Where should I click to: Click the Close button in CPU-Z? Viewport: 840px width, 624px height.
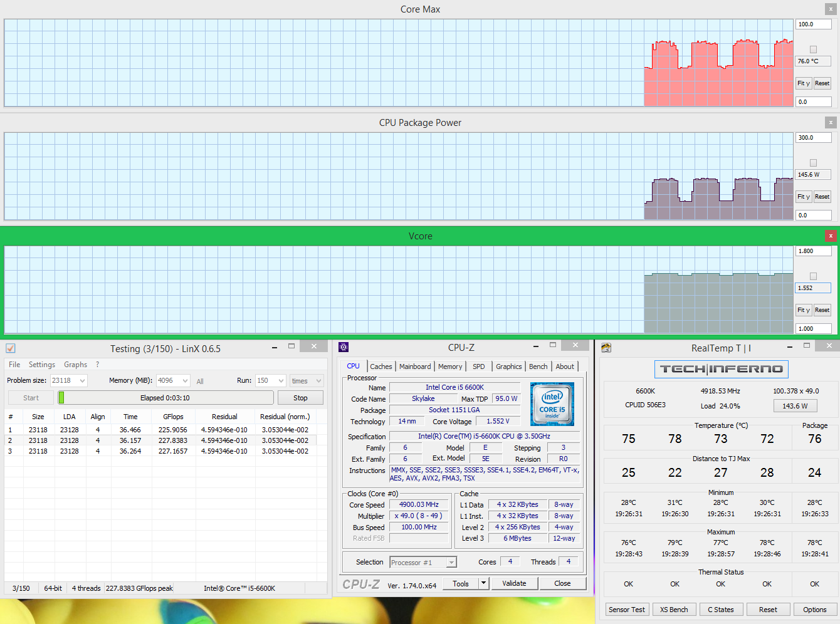[562, 583]
